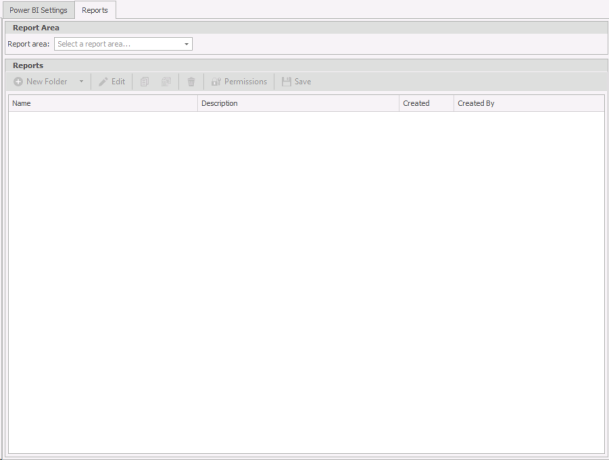Click the Reports section header bar
The image size is (609, 460).
(x=28, y=65)
